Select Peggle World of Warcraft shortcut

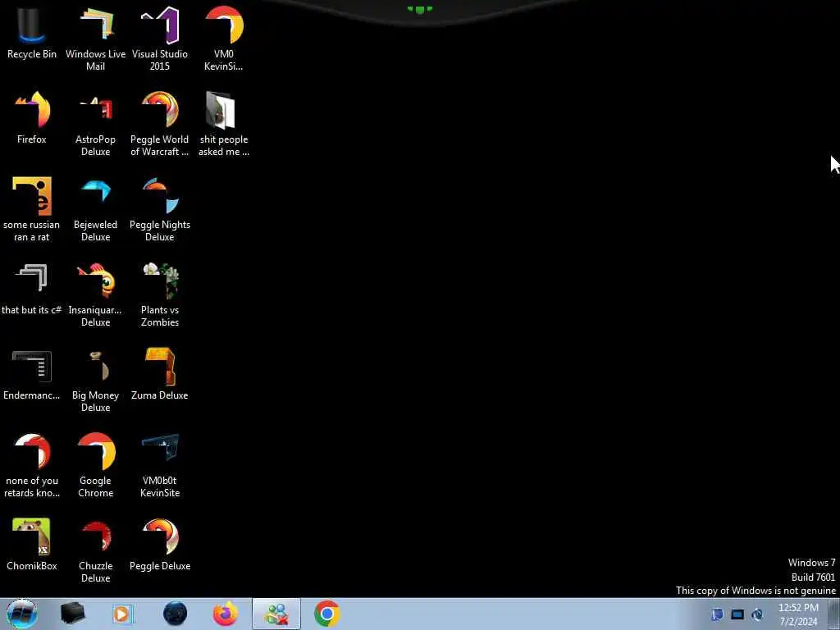coord(160,125)
